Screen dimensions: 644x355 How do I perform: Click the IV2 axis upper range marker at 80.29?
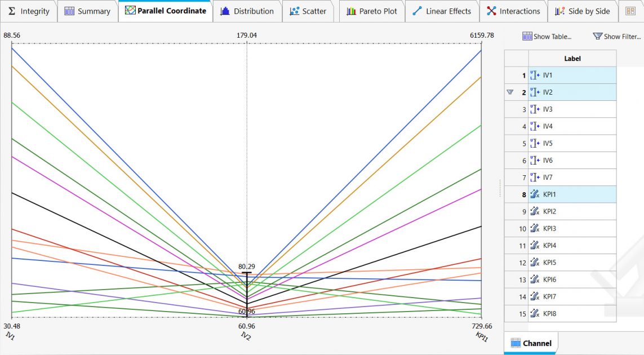[x=246, y=273]
